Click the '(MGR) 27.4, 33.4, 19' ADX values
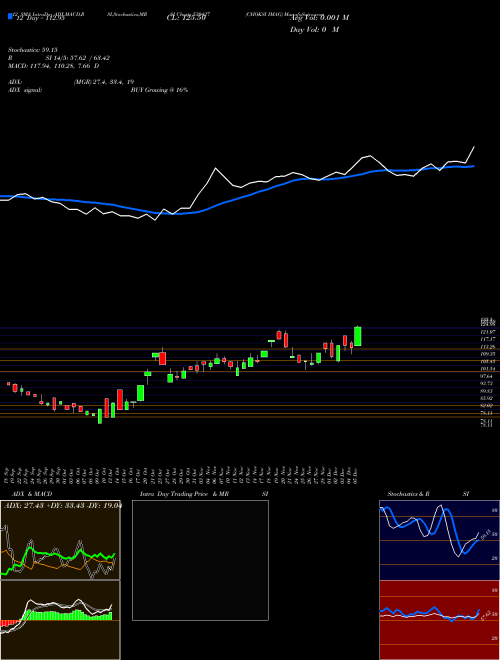This screenshot has width=500, height=660. 104,82
